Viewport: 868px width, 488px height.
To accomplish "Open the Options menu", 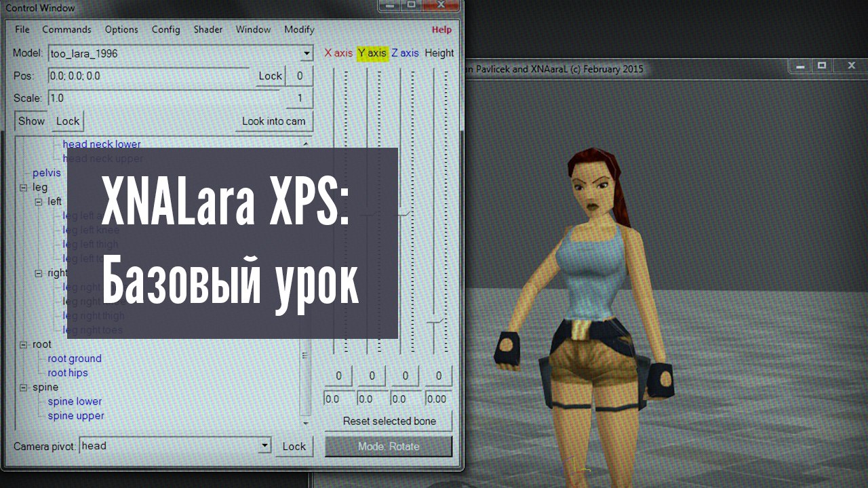I will click(x=121, y=29).
